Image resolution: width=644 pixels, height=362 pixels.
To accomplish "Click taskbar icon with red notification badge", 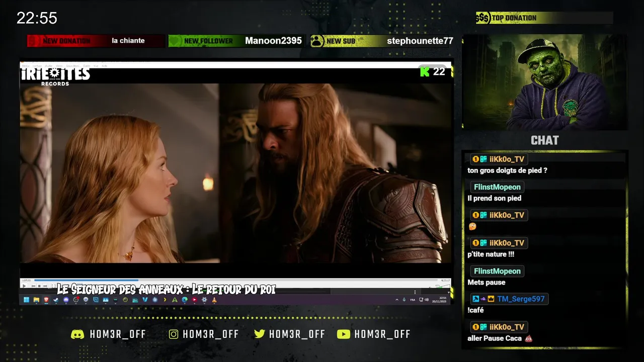I will [x=76, y=300].
